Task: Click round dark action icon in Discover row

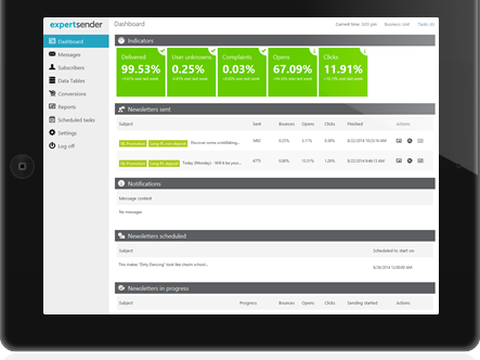Action: (x=410, y=141)
